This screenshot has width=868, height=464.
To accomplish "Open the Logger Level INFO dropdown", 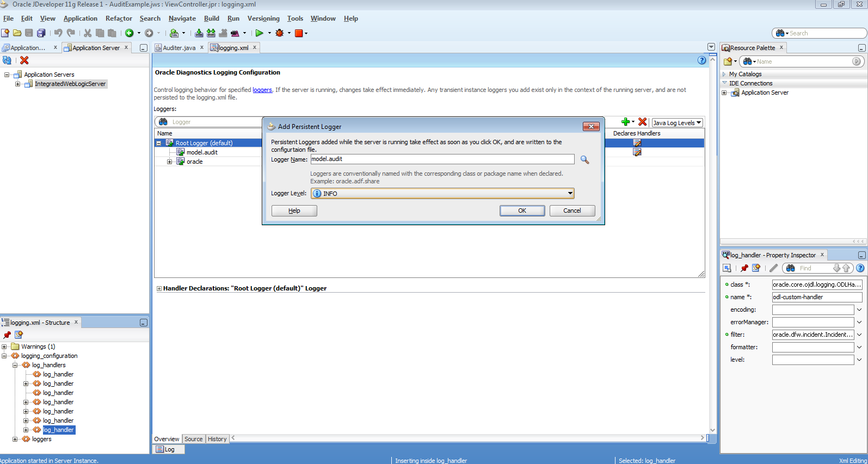I will point(570,193).
